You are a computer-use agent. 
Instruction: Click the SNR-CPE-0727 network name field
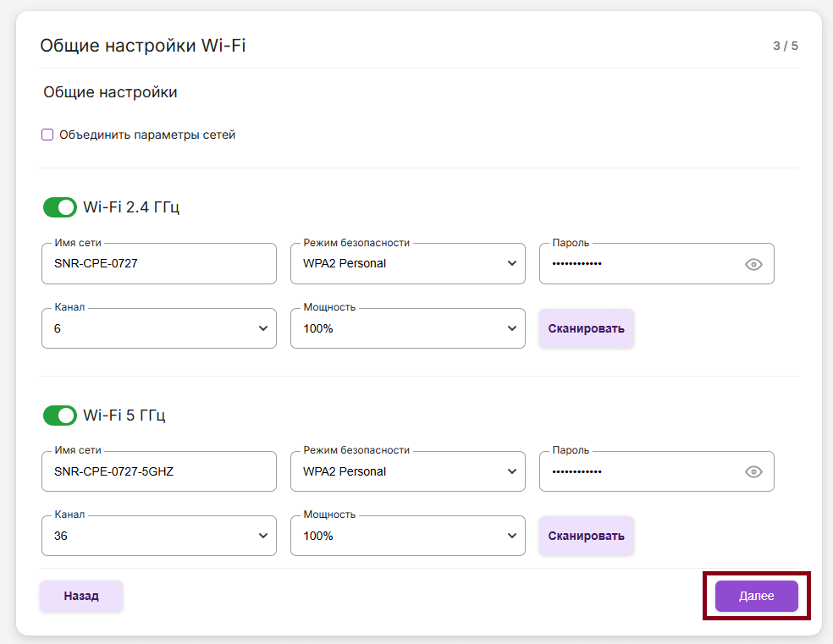point(158,264)
